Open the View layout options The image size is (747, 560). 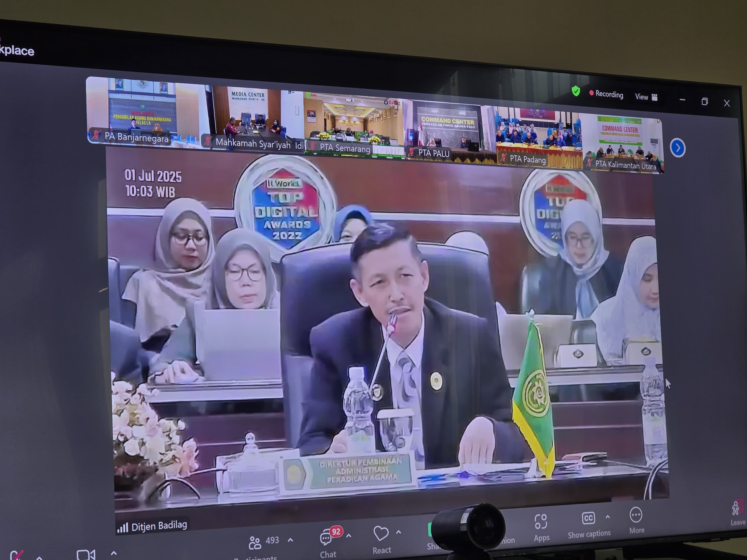point(646,97)
